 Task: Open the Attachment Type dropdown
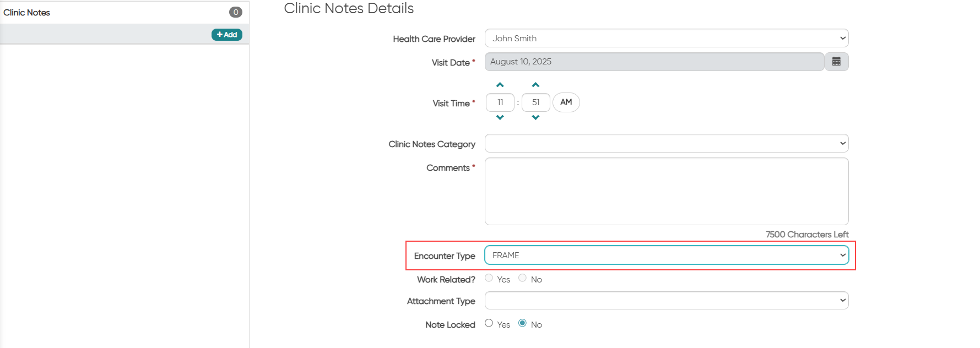click(x=667, y=300)
